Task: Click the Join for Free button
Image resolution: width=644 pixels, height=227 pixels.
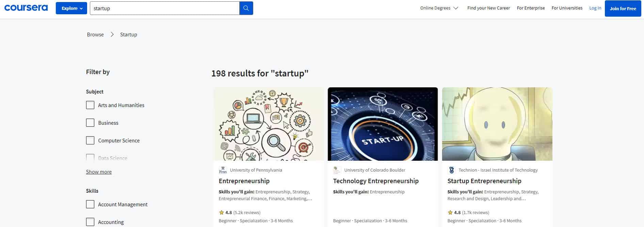Action: pyautogui.click(x=623, y=8)
